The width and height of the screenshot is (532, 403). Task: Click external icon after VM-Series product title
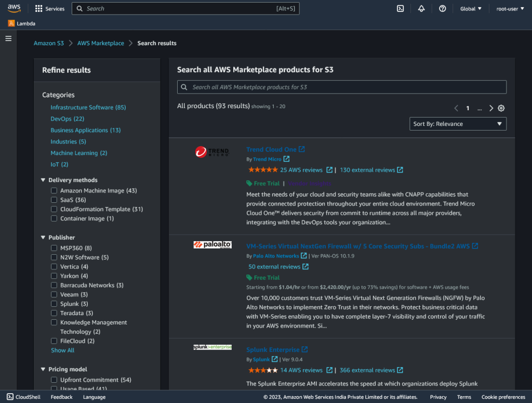(475, 246)
